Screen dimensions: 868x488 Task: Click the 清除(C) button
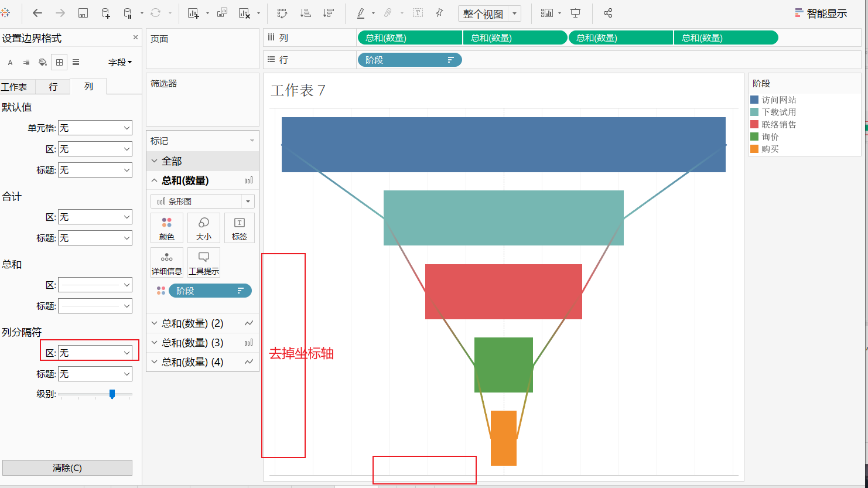click(67, 467)
